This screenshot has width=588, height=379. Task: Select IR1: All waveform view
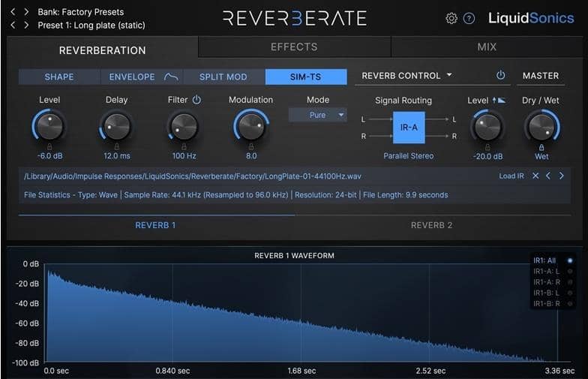pyautogui.click(x=553, y=260)
